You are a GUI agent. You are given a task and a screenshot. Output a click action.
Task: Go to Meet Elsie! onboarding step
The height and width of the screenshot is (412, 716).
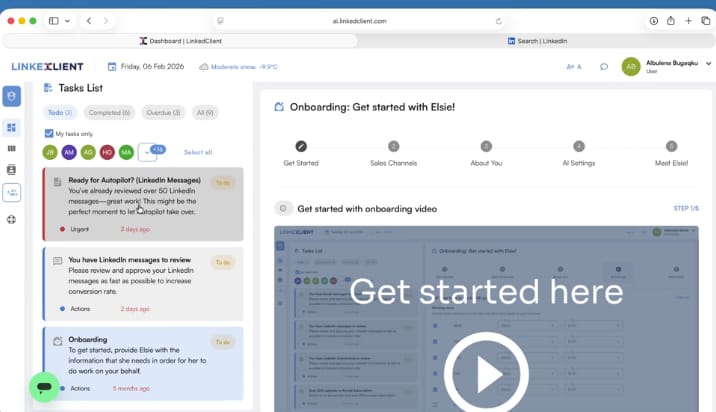(x=671, y=153)
